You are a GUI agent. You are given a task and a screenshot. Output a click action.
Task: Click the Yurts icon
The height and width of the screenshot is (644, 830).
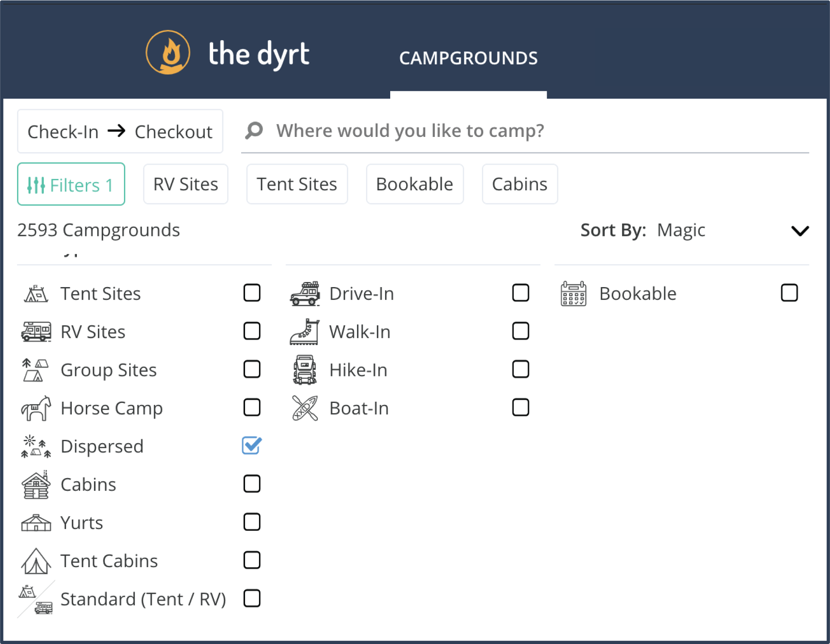[x=36, y=523]
